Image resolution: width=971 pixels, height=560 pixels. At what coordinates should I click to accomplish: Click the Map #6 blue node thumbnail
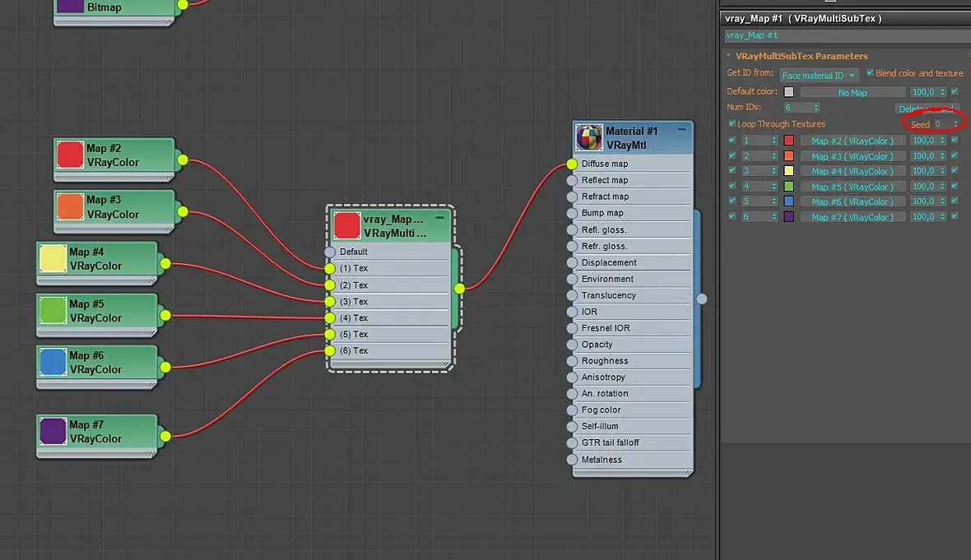point(53,362)
